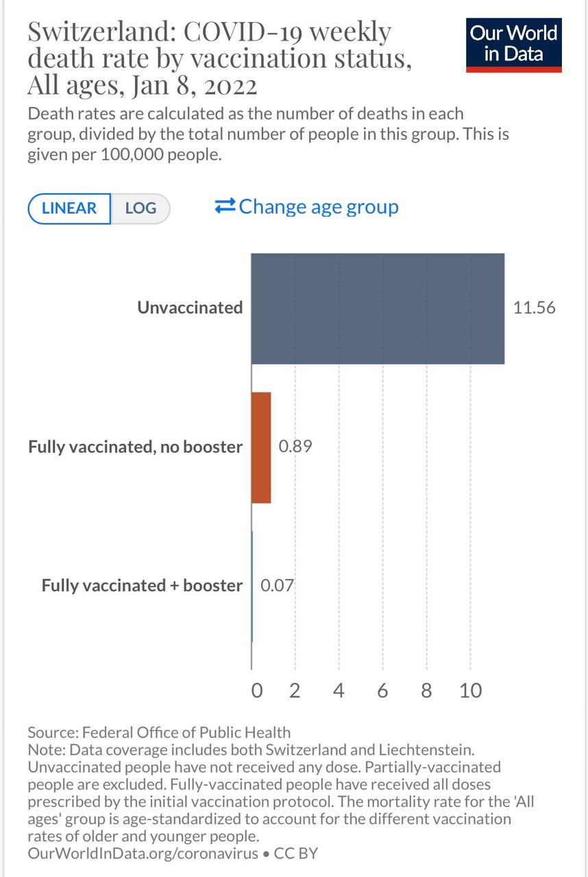Click the Fully vaccinated + booster label
Image resolution: width=588 pixels, height=877 pixels.
pyautogui.click(x=142, y=586)
